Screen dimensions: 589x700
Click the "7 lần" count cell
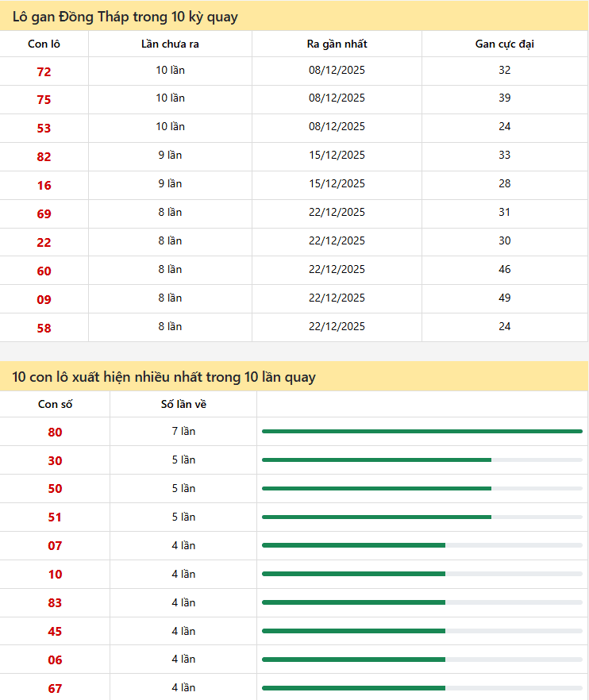183,431
